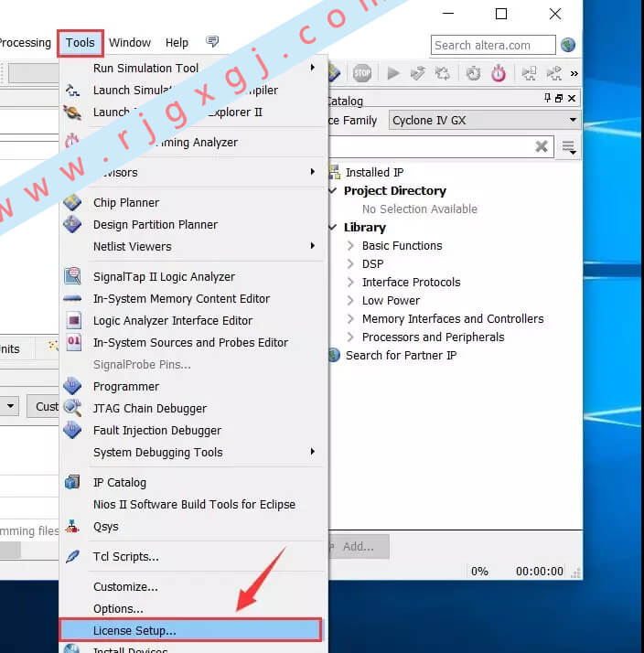Select Nios II Software Build Tools for Eclipse
Viewport: 644px width, 653px height.
point(194,505)
